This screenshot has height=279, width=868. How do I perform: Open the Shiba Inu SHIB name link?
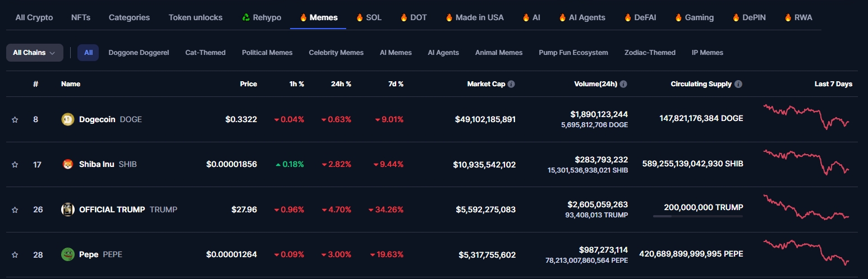click(x=108, y=164)
